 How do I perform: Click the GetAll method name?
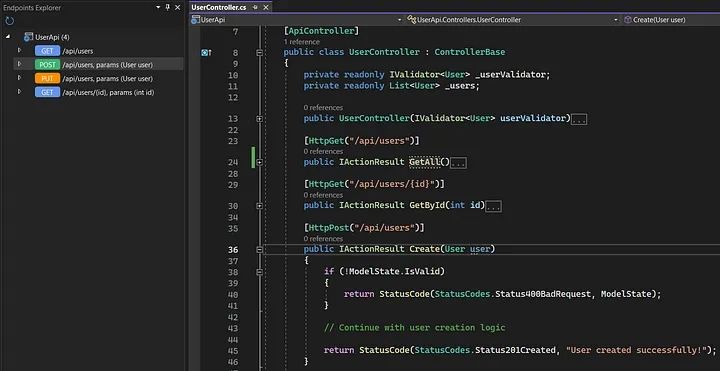[x=424, y=162]
